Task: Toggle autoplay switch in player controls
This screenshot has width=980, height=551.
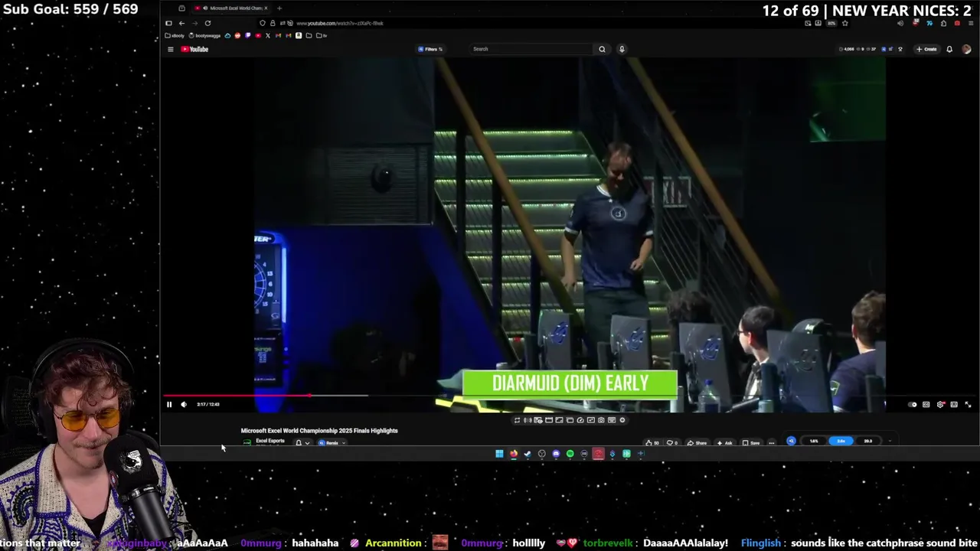Action: coord(913,404)
